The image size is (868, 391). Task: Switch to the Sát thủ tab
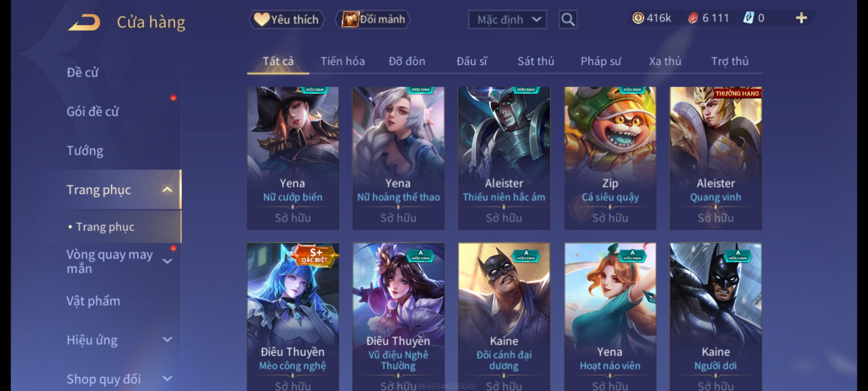[536, 61]
